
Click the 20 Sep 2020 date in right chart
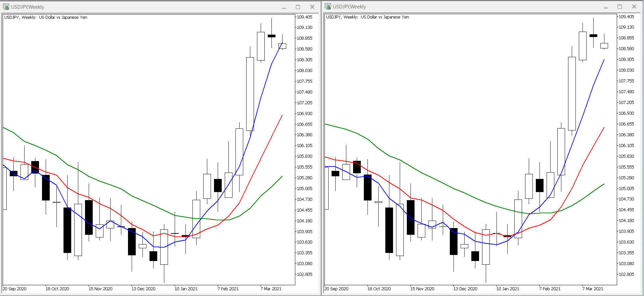[x=336, y=289]
